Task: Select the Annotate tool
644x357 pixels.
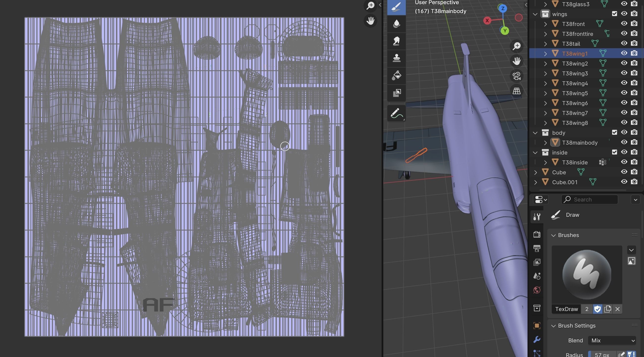Action: point(396,113)
